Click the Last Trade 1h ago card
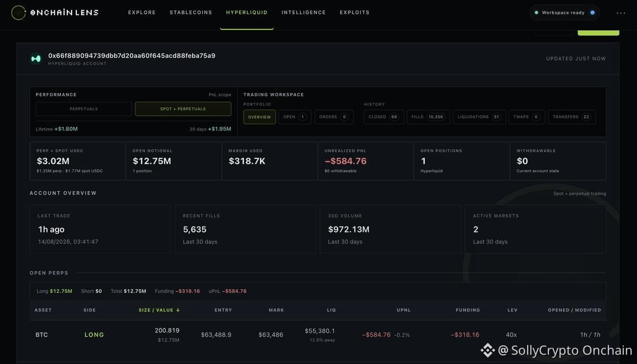 [100, 229]
